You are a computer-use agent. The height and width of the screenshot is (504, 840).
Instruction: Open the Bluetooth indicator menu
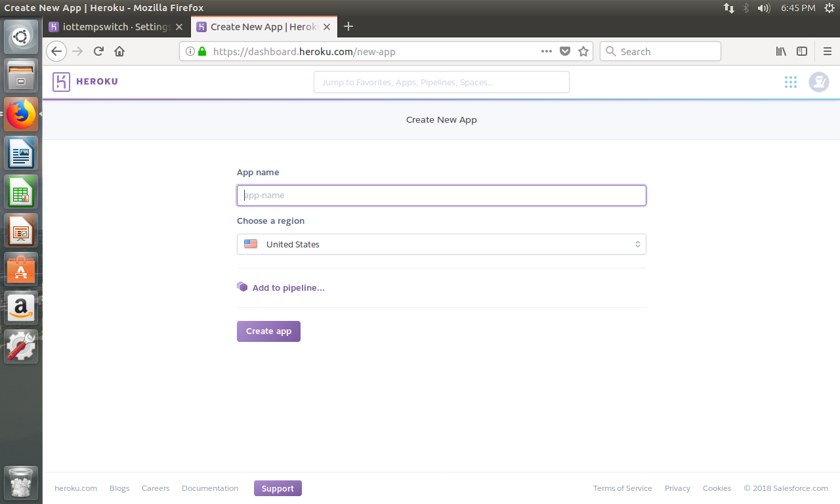(746, 8)
